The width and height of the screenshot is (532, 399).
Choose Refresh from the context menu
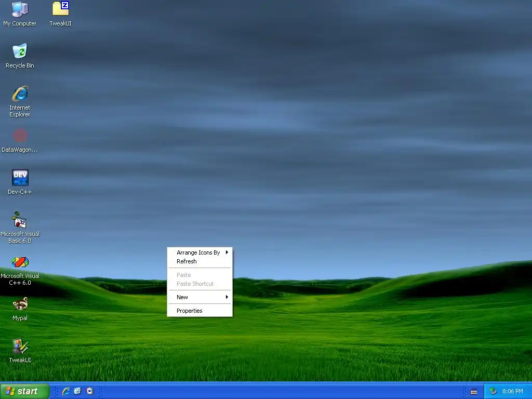pyautogui.click(x=200, y=261)
